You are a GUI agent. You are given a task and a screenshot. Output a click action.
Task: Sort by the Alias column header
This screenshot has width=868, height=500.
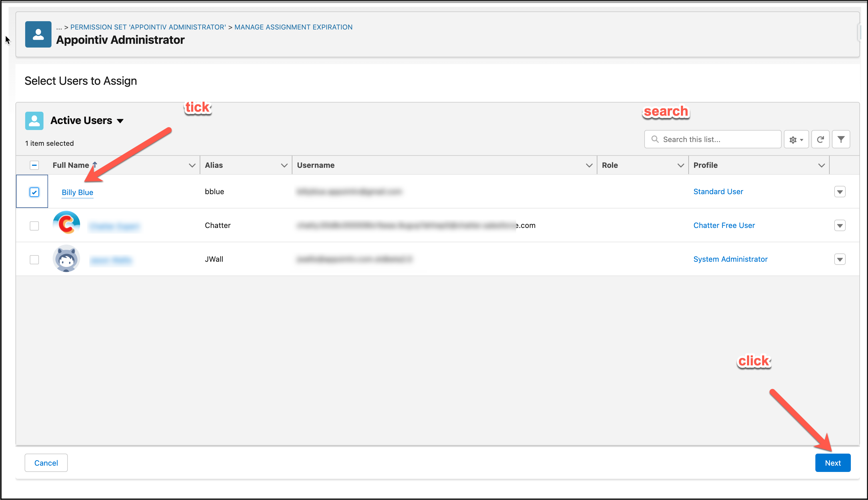(214, 165)
